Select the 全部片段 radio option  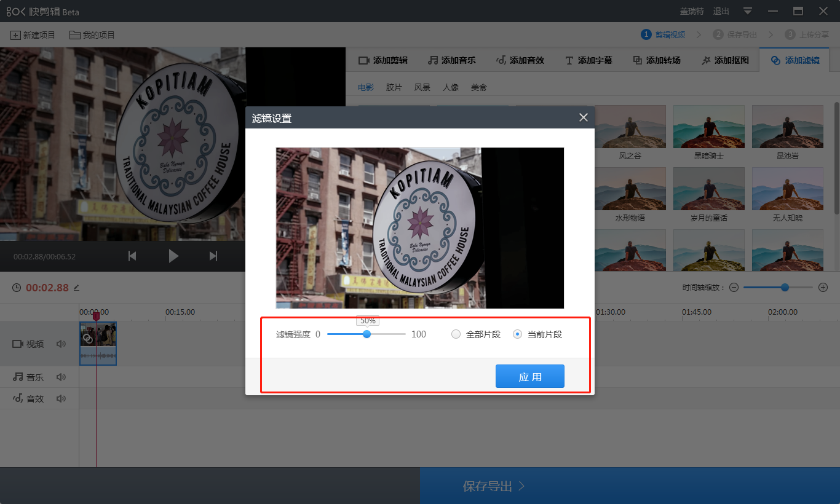tap(456, 334)
